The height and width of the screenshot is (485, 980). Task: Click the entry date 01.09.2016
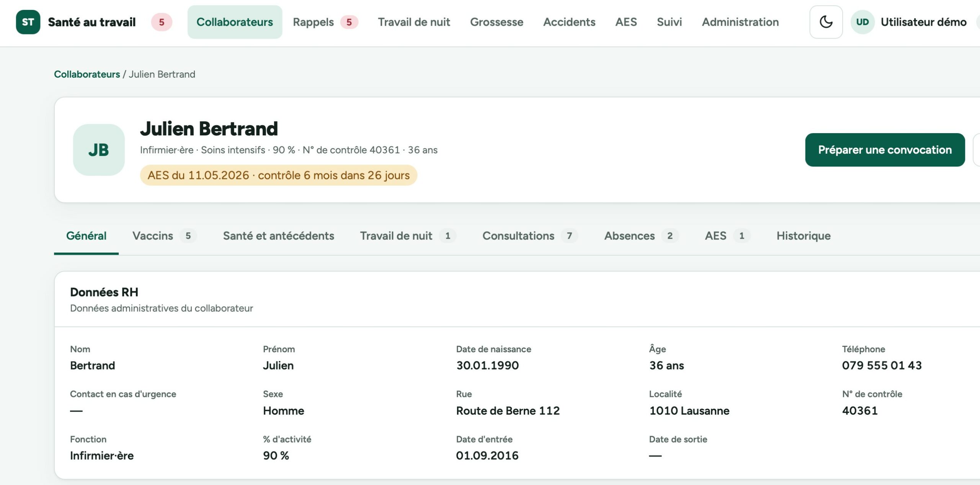[x=487, y=456]
